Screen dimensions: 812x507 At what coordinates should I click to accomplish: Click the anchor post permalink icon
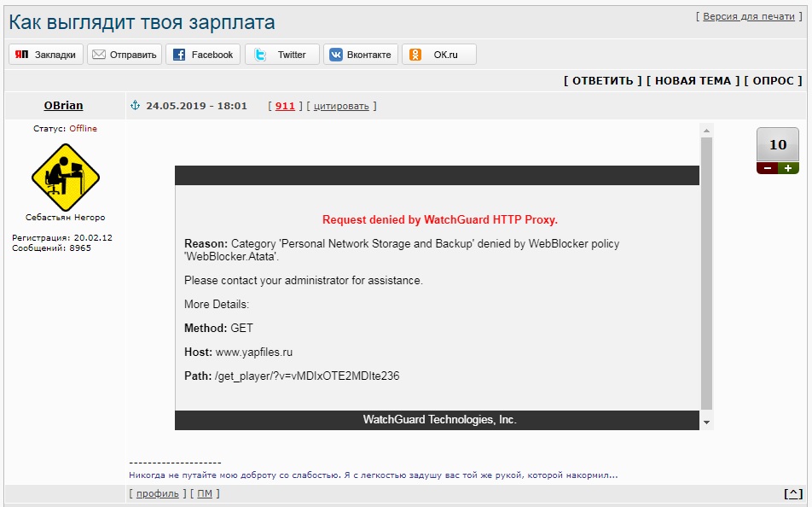pos(135,105)
